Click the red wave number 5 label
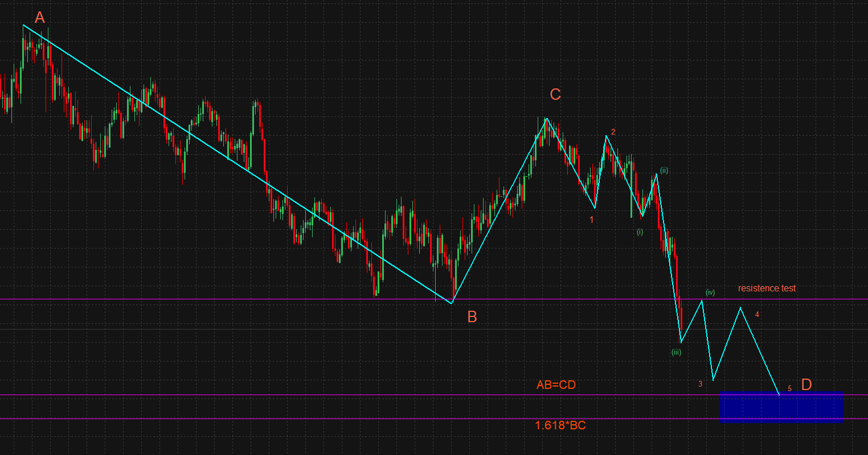 pyautogui.click(x=789, y=388)
